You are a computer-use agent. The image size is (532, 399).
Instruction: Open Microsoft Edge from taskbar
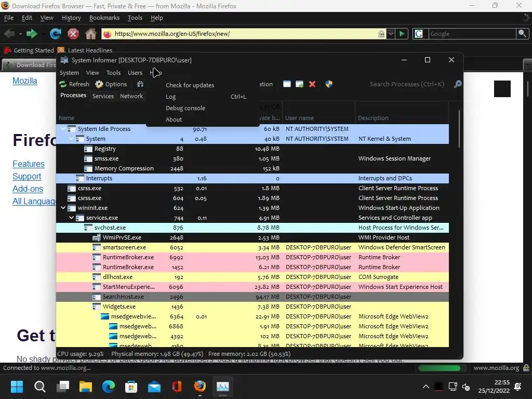pyautogui.click(x=109, y=387)
